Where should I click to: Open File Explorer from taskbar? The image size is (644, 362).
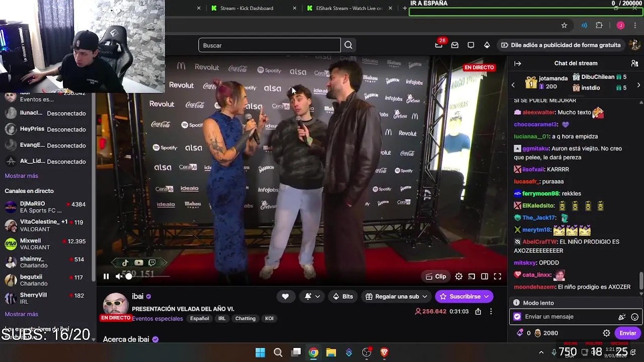tap(331, 352)
